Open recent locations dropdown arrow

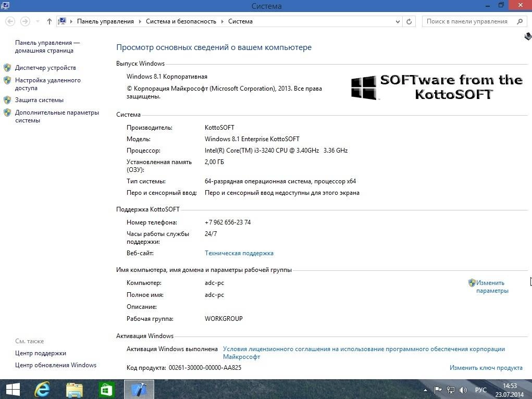coord(38,21)
